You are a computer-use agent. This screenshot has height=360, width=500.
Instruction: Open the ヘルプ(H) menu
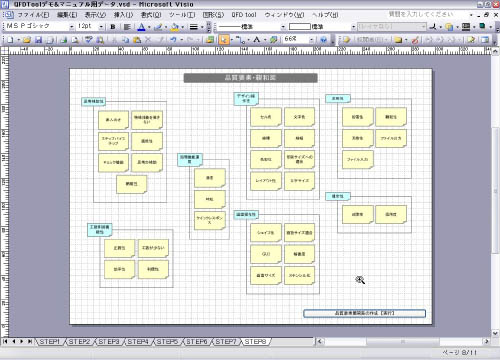coord(325,15)
